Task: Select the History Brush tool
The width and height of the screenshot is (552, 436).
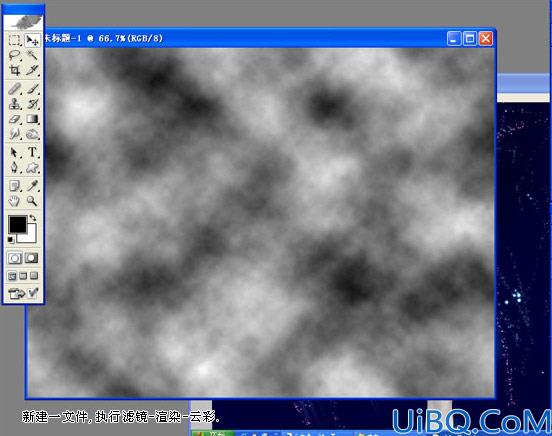Action: 32,104
